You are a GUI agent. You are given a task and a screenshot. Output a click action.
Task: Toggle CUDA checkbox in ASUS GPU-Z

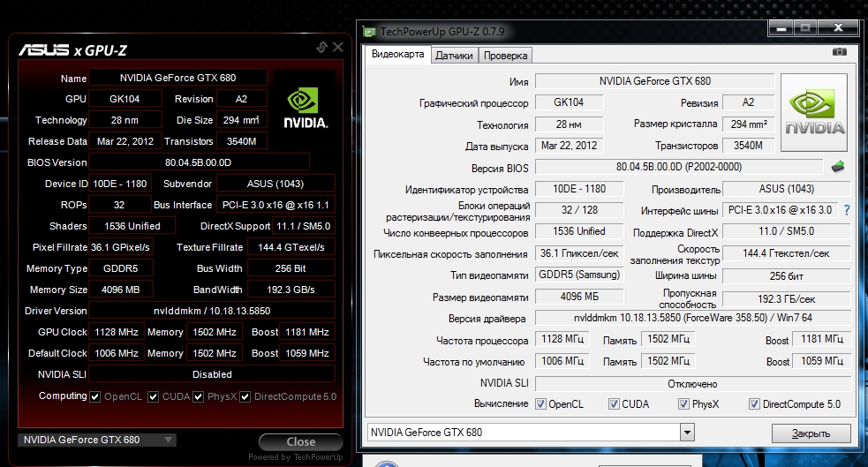154,396
